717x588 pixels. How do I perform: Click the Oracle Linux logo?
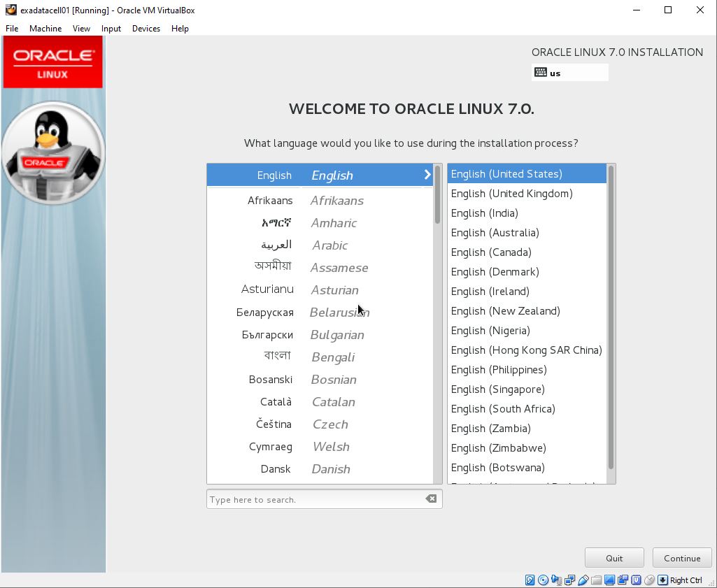click(53, 62)
